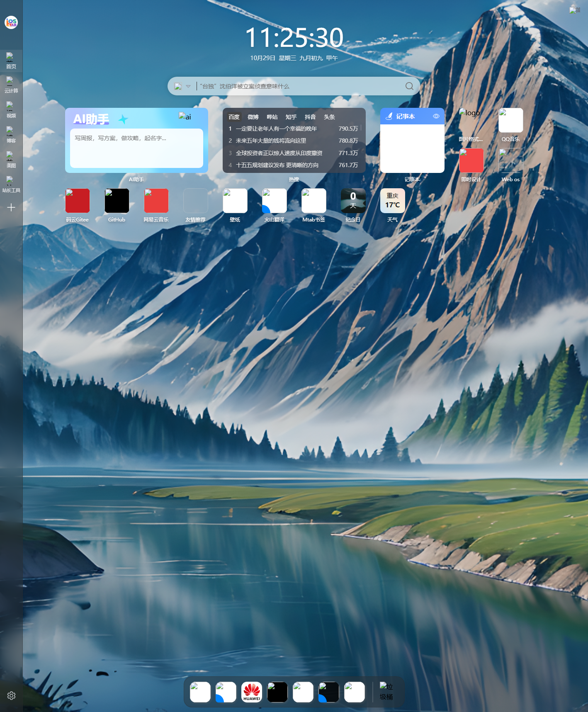The width and height of the screenshot is (588, 712).
Task: Open the settings gear in the sidebar
Action: (x=11, y=695)
